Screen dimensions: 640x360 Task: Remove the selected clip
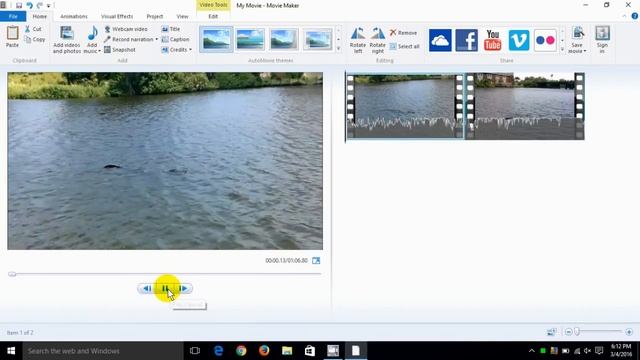click(x=403, y=33)
